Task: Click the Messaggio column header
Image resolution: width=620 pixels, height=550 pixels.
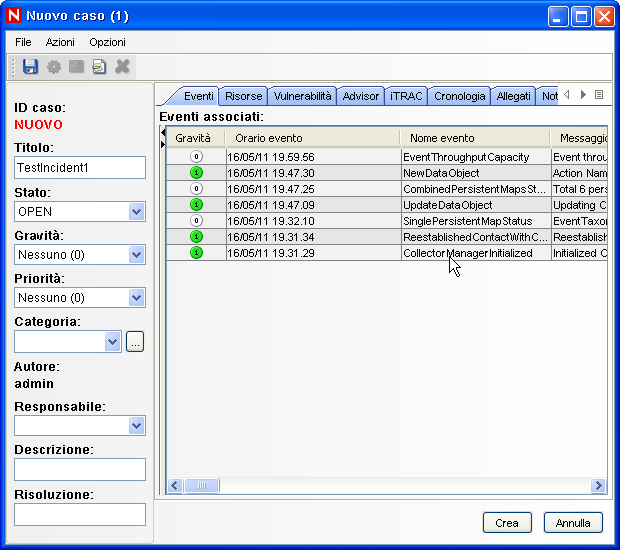Action: tap(579, 138)
